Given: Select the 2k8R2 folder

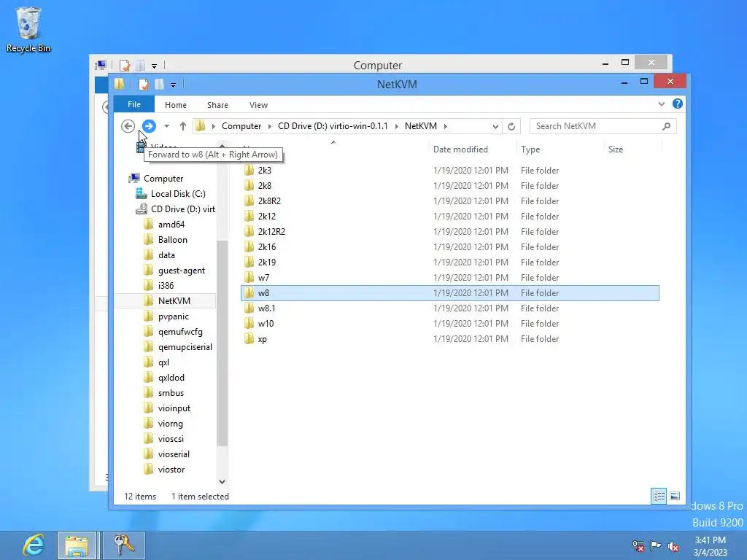Looking at the screenshot, I should pyautogui.click(x=449, y=201).
